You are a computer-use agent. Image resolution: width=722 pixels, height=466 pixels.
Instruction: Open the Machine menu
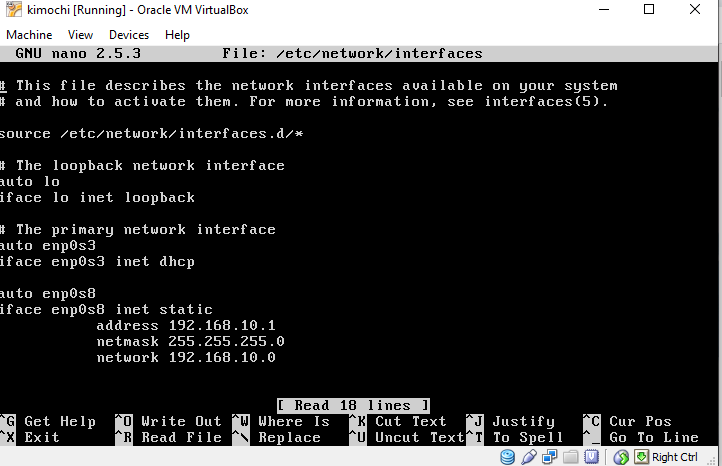pos(29,35)
